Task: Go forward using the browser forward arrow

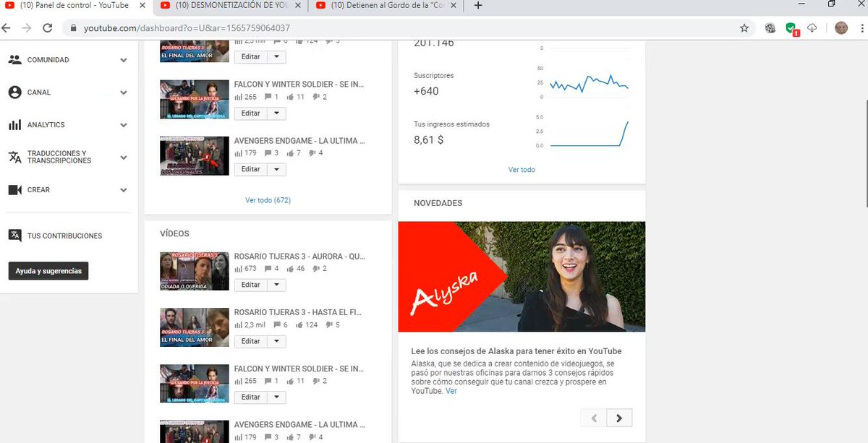Action: (x=27, y=28)
